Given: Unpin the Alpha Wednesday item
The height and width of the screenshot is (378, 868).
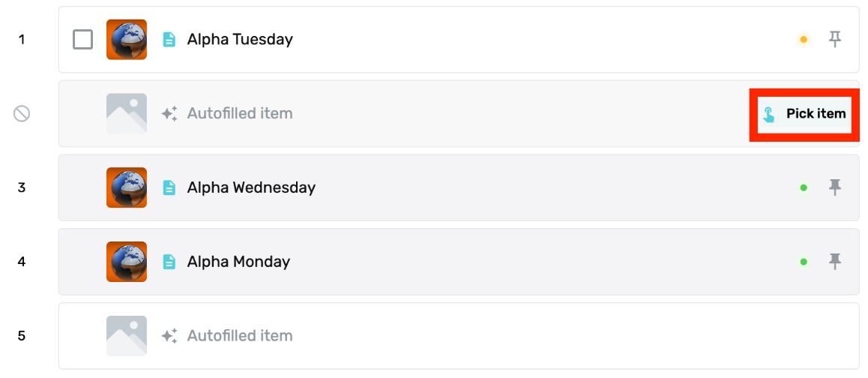Looking at the screenshot, I should point(835,187).
